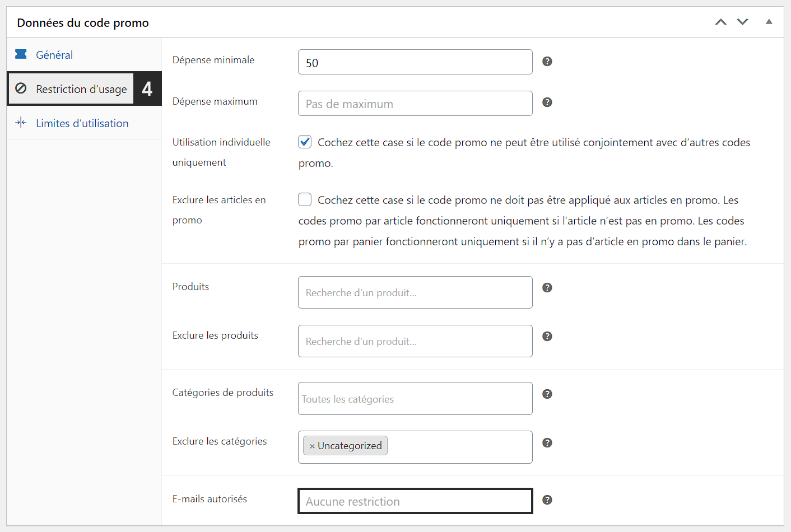Click the Dépense minimale label

point(213,60)
